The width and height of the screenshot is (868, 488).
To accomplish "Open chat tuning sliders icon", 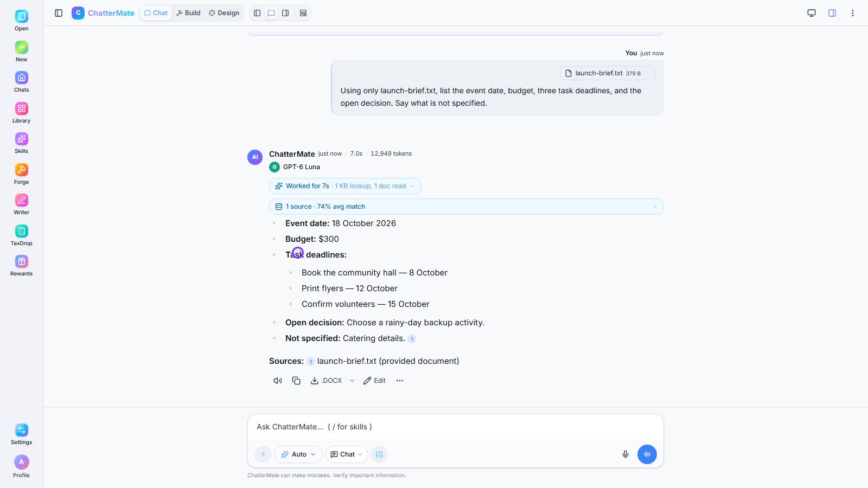I will click(379, 454).
